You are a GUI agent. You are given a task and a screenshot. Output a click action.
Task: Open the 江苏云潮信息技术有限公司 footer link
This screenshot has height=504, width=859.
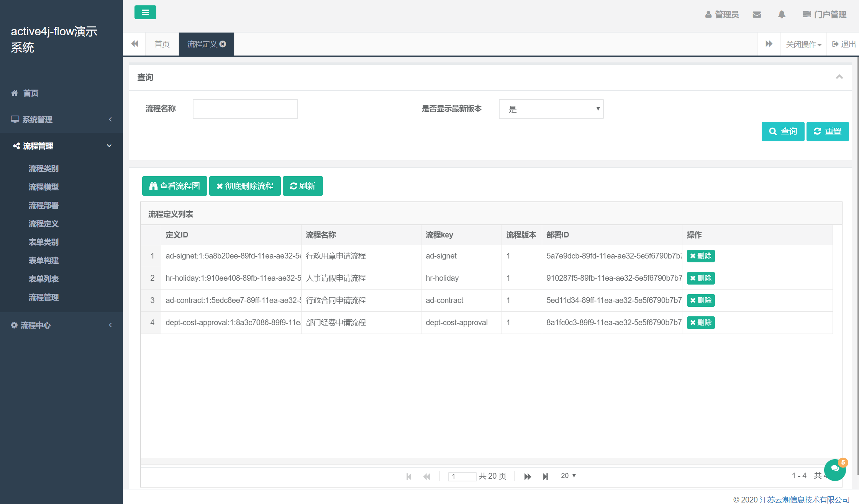click(804, 499)
